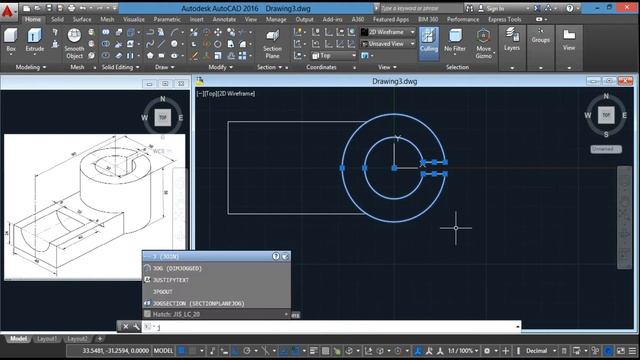The height and width of the screenshot is (360, 640).
Task: Open the 2D Wireframe visual style dropdown
Action: pyautogui.click(x=388, y=32)
